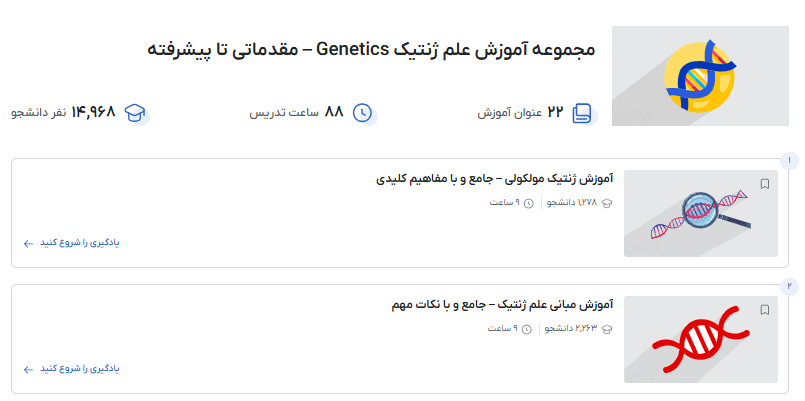Start learning the molecular genetics course

78,243
